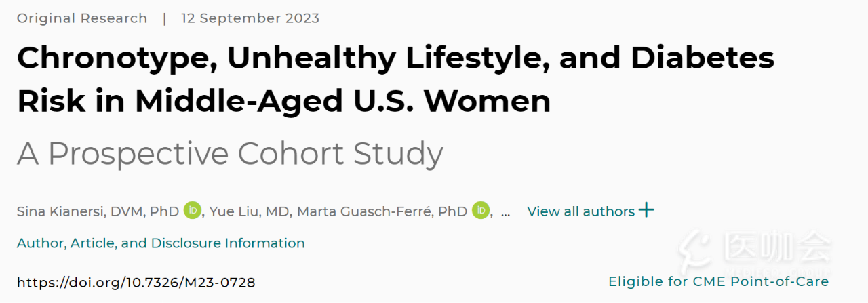Image resolution: width=868 pixels, height=303 pixels.
Task: Click the 12 September 2023 publication date
Action: click(x=250, y=18)
